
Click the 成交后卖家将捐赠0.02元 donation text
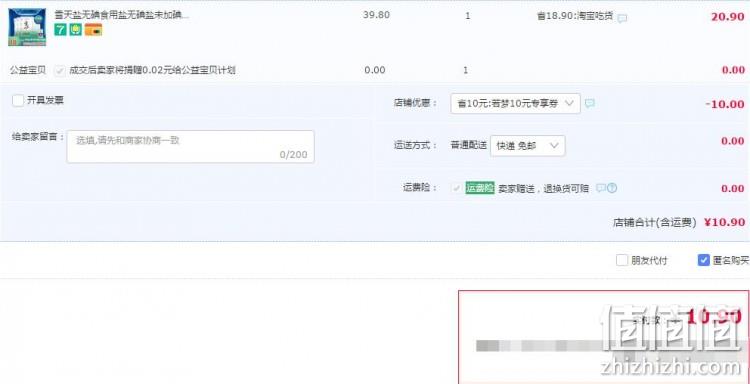pyautogui.click(x=152, y=70)
